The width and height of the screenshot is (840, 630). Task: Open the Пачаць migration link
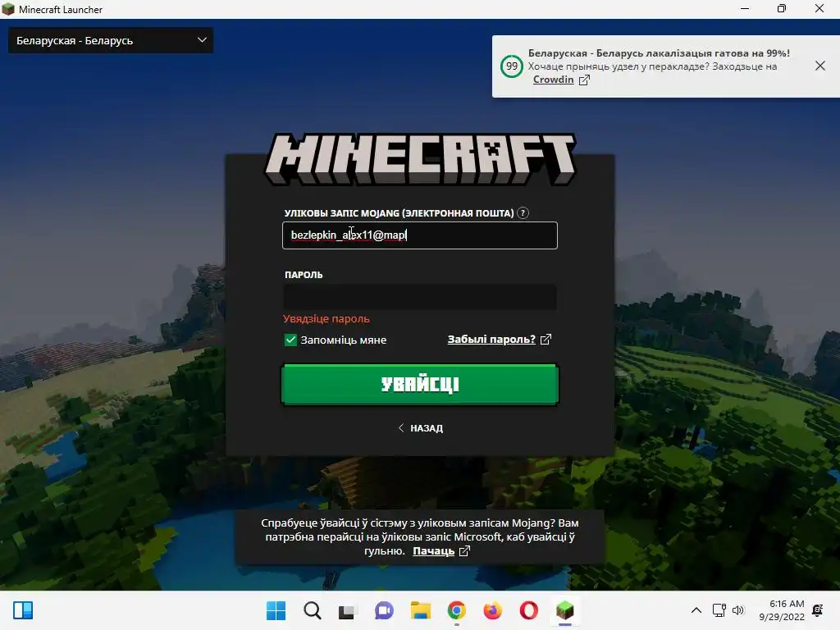coord(441,550)
